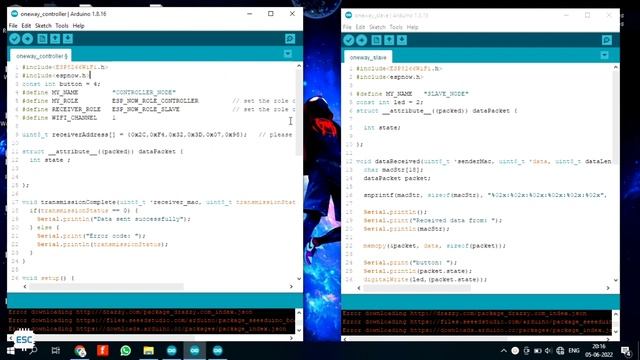Click the WIFI_CHANNEL define line in controller code
640x360 pixels.
[x=69, y=118]
